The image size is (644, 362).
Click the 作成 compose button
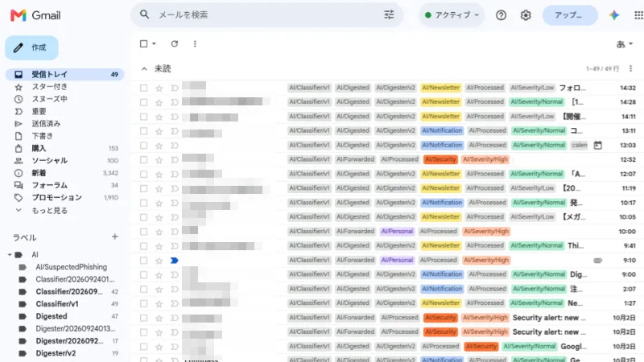[x=31, y=47]
